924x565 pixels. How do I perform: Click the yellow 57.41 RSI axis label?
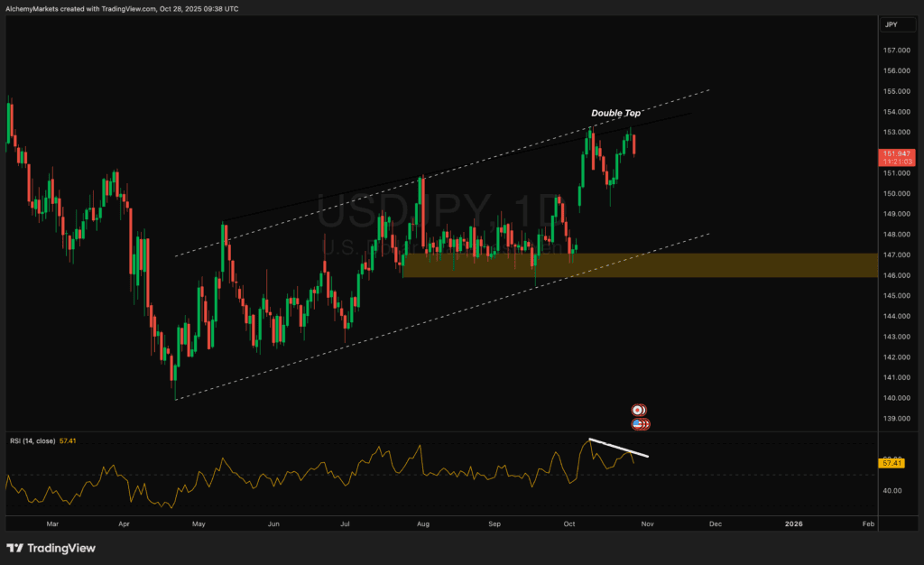[x=892, y=464]
